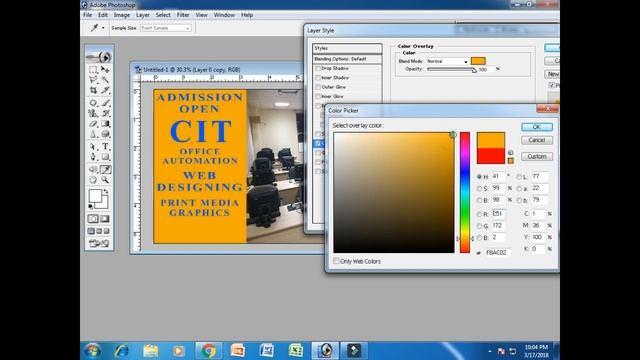
Task: Open Google Chrome from the taskbar
Action: coord(209,351)
